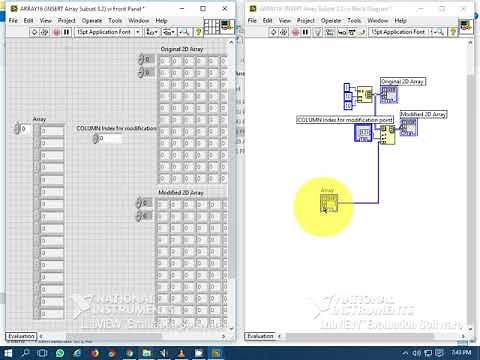This screenshot has height=360, width=480.
Task: Click Step Into in Block Diagram toolbar
Action: coord(342,32)
